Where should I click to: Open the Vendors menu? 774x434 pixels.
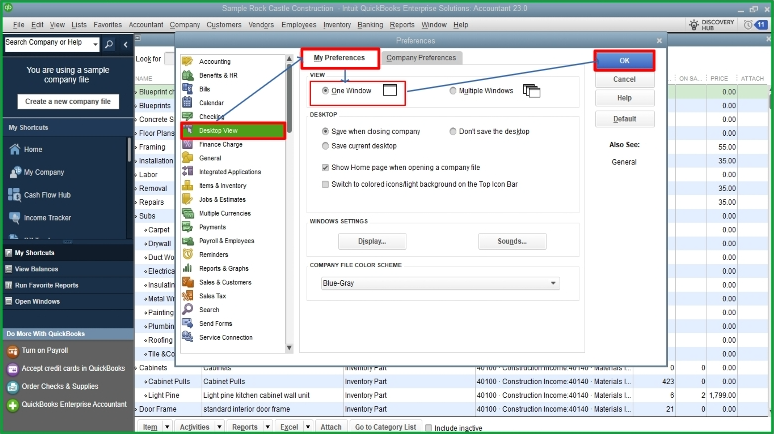pos(261,25)
